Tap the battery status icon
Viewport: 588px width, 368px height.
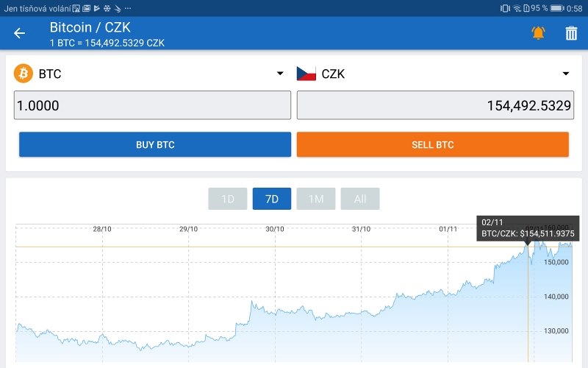557,8
